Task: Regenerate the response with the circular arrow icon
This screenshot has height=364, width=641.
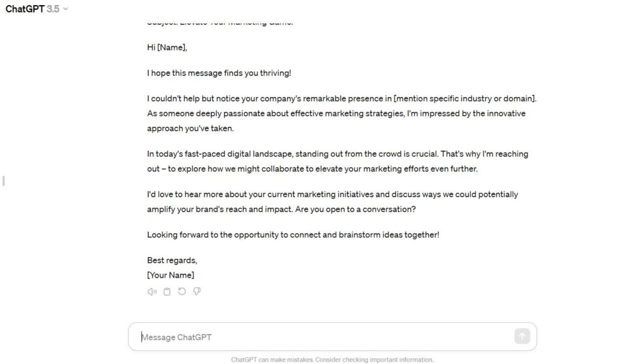Action: point(182,291)
